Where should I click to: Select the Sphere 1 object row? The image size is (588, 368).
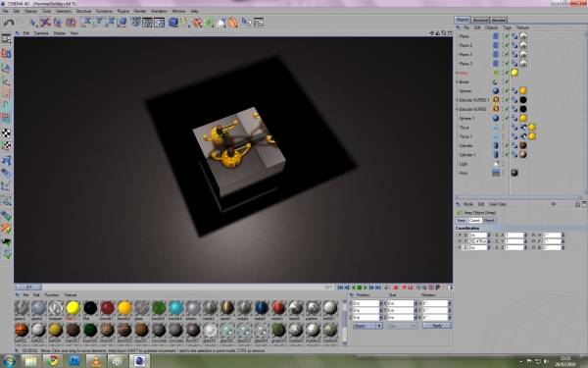tap(466, 119)
